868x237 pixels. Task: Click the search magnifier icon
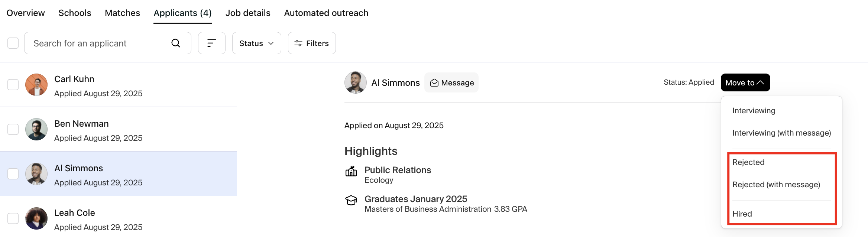coord(176,43)
